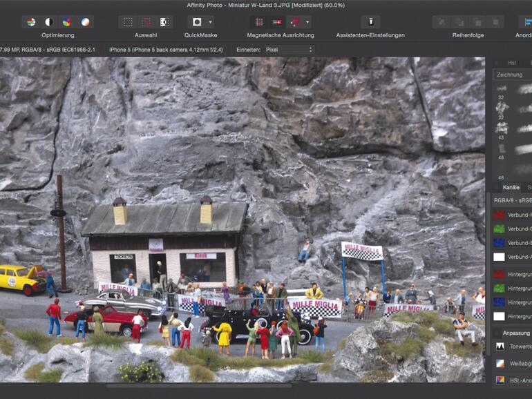Viewport: 532px width, 399px height.
Task: Click the Select All dashed rectangle icon
Action: pos(128,22)
